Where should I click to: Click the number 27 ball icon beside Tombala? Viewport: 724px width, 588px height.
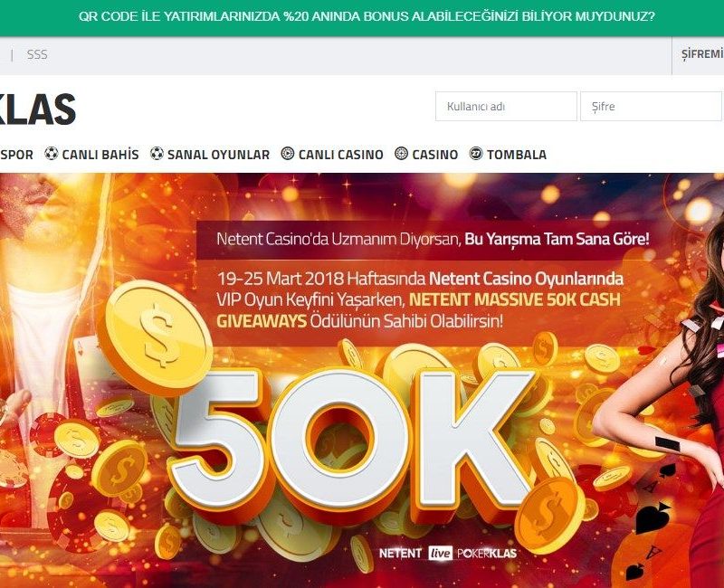click(x=476, y=154)
